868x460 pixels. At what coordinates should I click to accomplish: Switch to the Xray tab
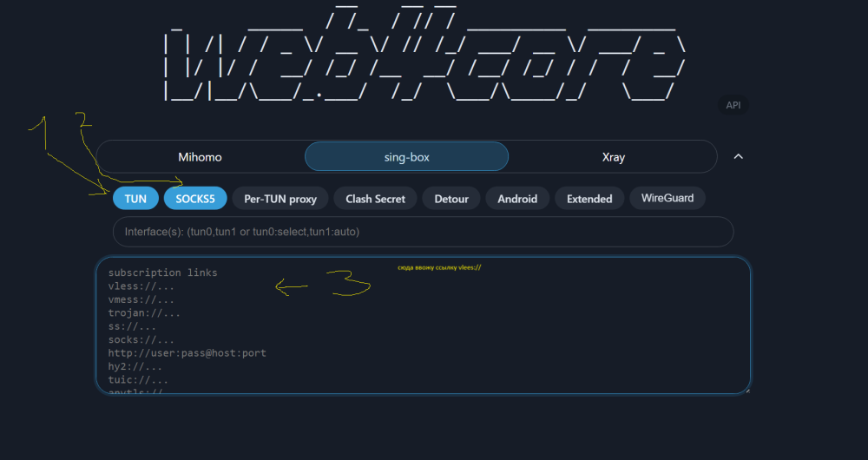613,157
